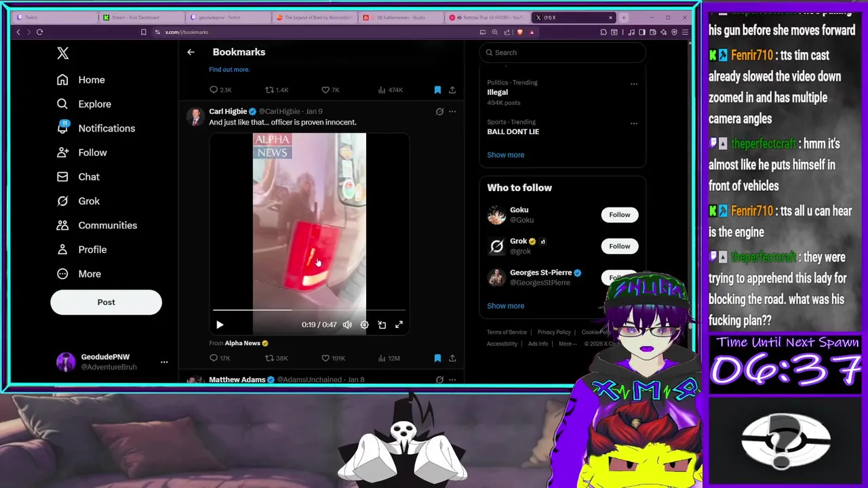Remove bookmark on the 12M views post
This screenshot has width=868, height=488.
[x=437, y=358]
